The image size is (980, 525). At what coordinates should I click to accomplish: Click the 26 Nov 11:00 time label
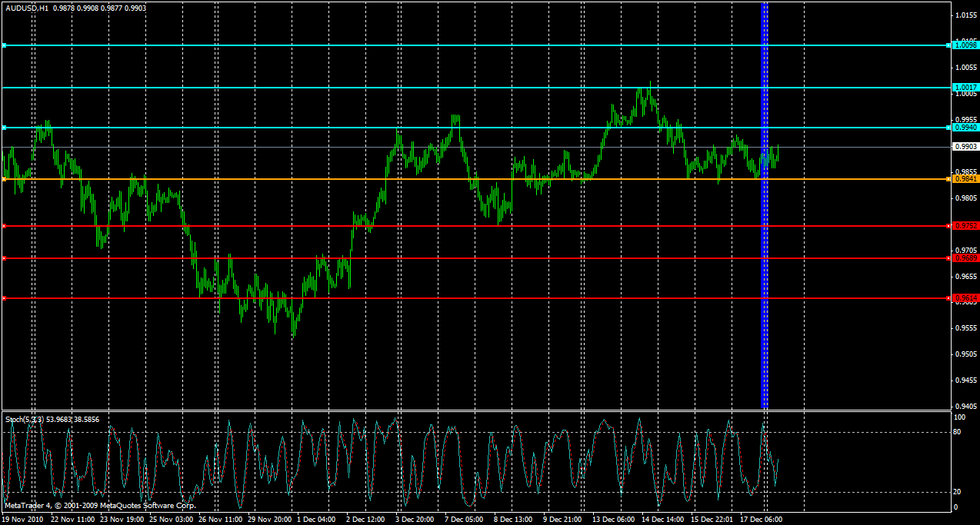[x=221, y=520]
